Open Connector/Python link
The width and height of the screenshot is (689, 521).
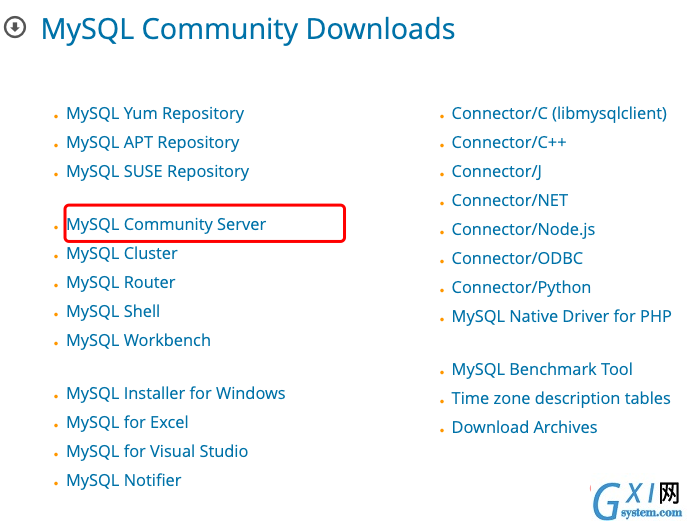[521, 288]
